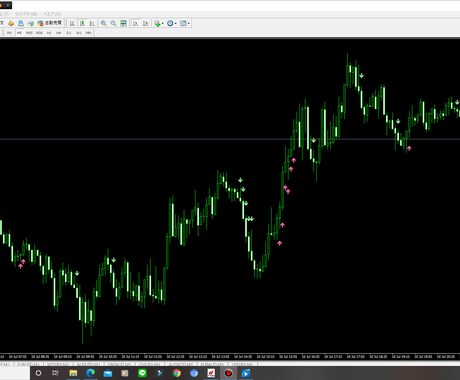Open the periods clock dropdown
460x380 pixels.
[x=172, y=23]
